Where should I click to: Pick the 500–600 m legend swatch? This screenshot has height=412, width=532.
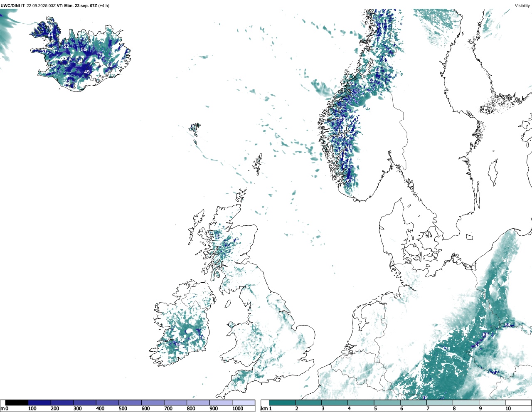coord(130,403)
